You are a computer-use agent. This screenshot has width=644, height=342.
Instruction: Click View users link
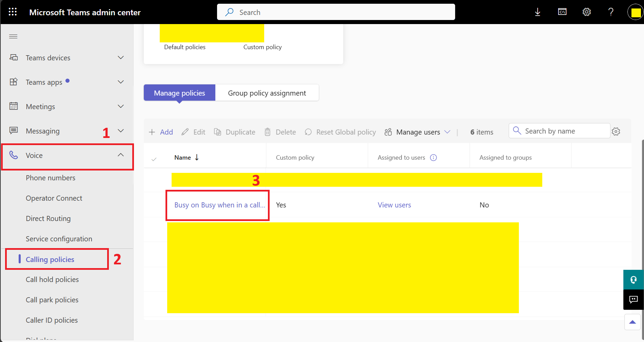tap(394, 205)
